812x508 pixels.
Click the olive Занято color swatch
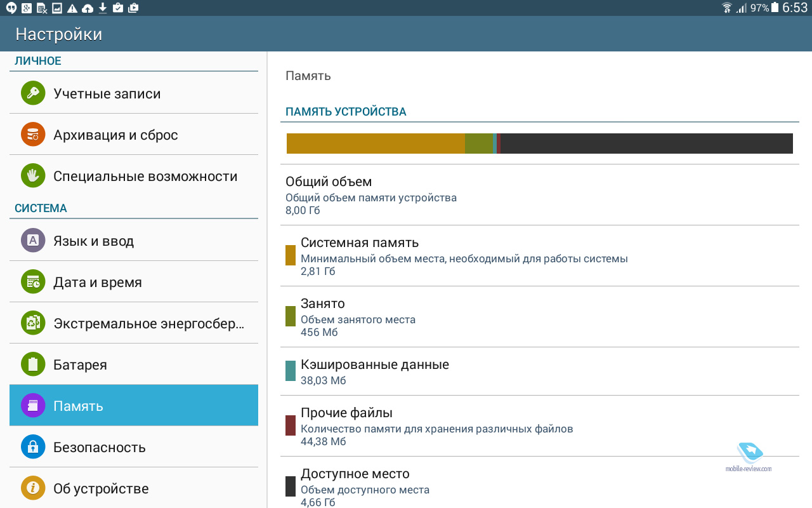pos(291,316)
